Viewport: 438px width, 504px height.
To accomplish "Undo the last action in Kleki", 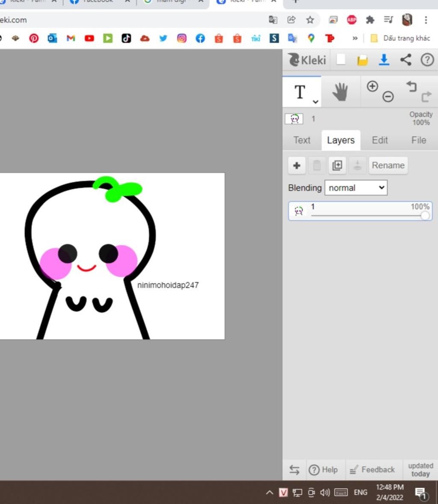I will (411, 86).
